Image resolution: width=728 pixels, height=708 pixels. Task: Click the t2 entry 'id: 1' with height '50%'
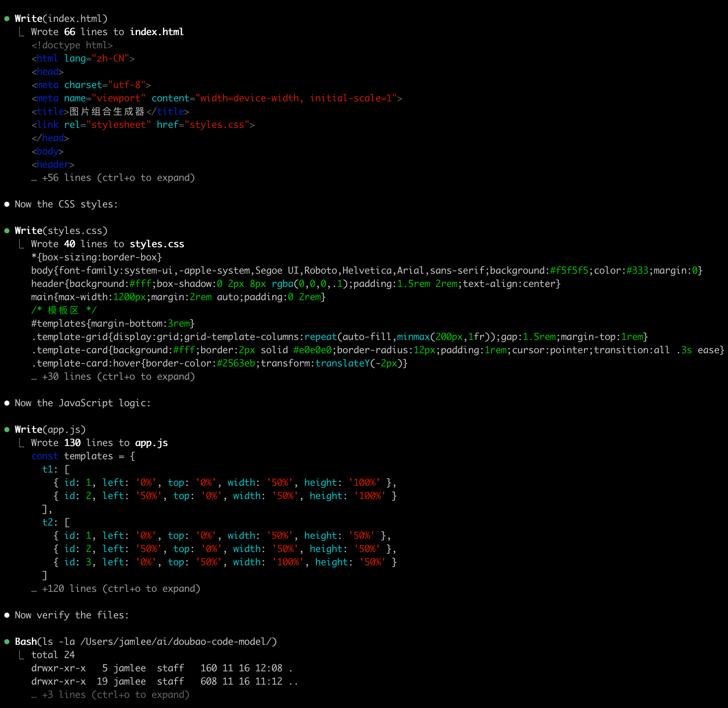222,536
